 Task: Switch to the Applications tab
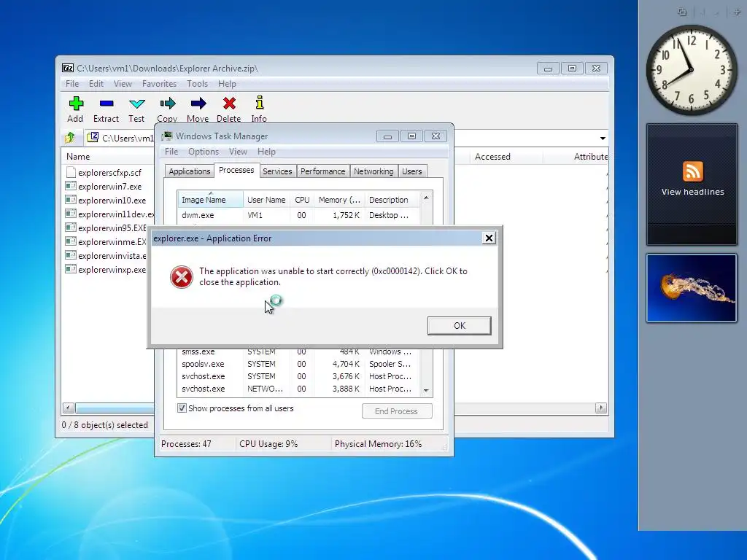coord(189,171)
